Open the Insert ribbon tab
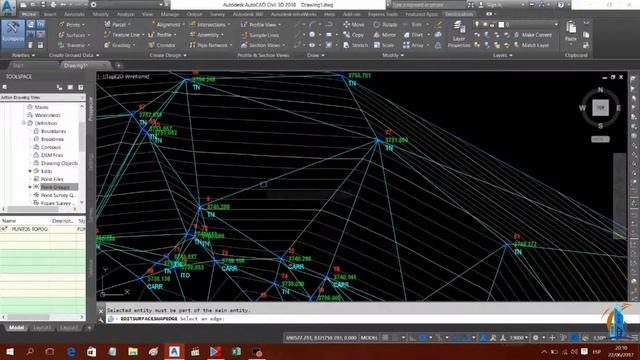 click(x=50, y=14)
